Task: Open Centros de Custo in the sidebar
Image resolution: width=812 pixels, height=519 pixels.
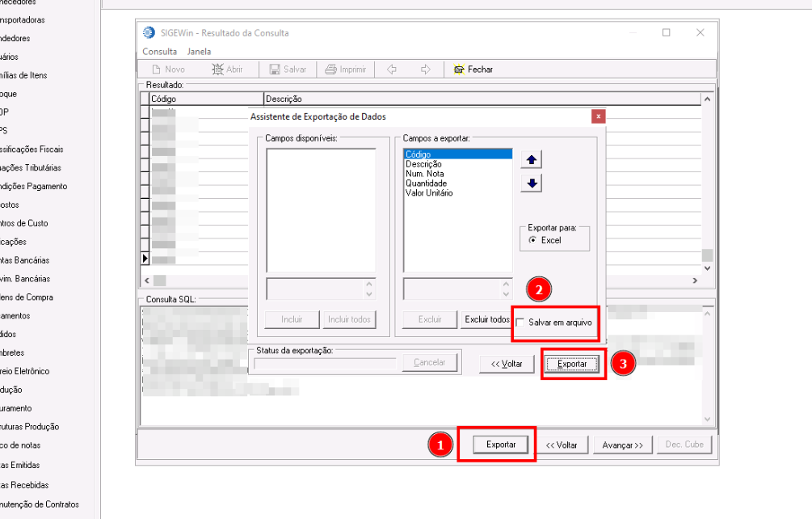Action: [x=23, y=223]
